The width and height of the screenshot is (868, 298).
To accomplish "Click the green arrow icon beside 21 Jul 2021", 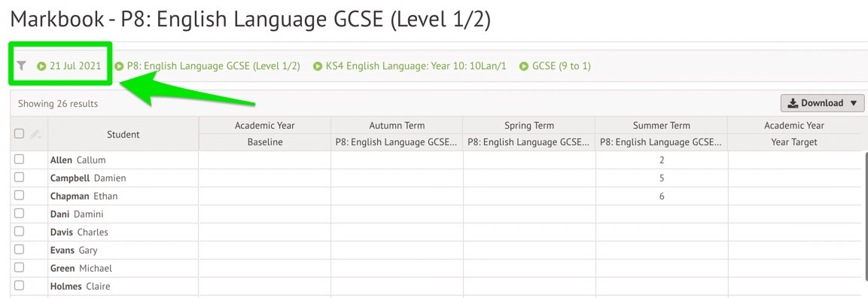I will [x=41, y=66].
